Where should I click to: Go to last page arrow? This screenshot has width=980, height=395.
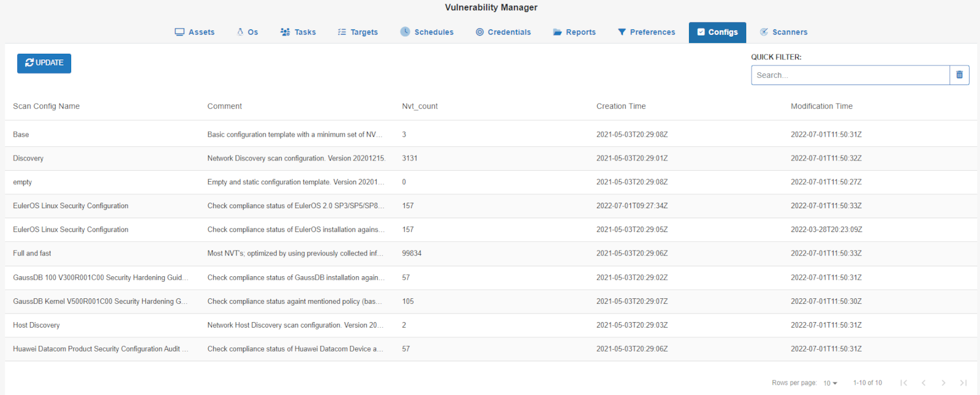[963, 383]
